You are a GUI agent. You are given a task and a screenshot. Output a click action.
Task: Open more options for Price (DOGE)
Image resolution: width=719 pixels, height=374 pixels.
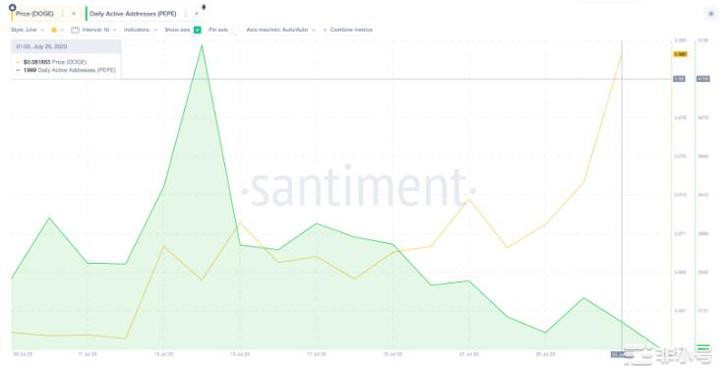(63, 14)
